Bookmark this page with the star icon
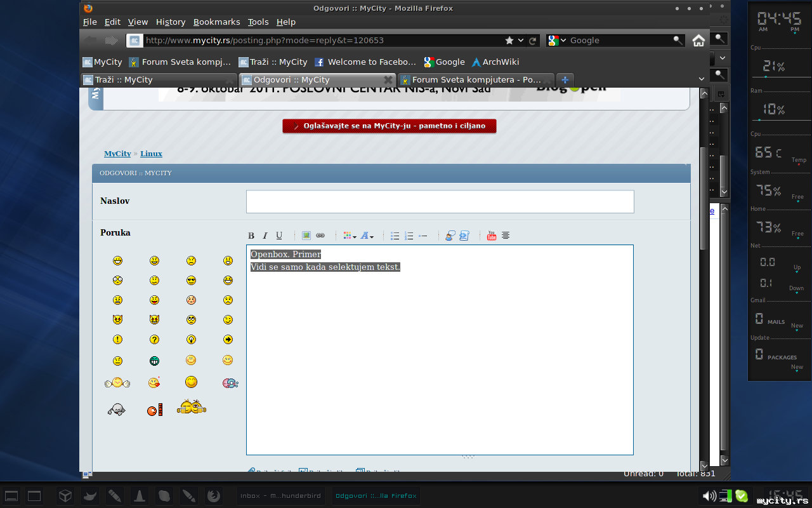Viewport: 812px width, 508px height. 509,41
